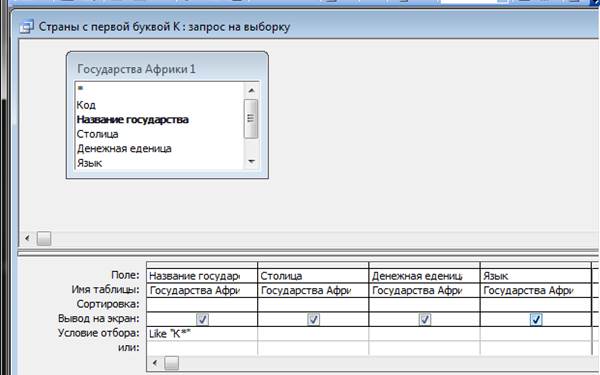Click the Вывод на экран row label
Viewport: 600px width, 375px height.
[x=99, y=318]
